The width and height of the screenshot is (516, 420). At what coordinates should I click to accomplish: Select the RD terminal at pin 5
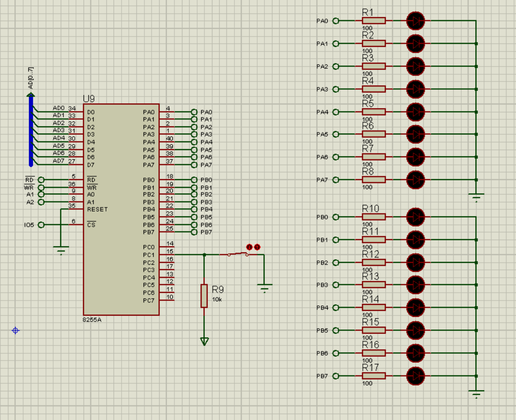pos(41,180)
